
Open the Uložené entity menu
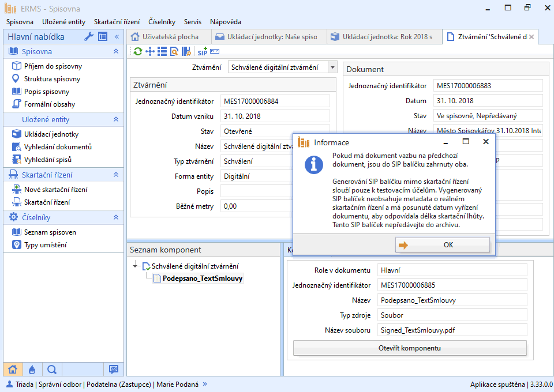64,22
